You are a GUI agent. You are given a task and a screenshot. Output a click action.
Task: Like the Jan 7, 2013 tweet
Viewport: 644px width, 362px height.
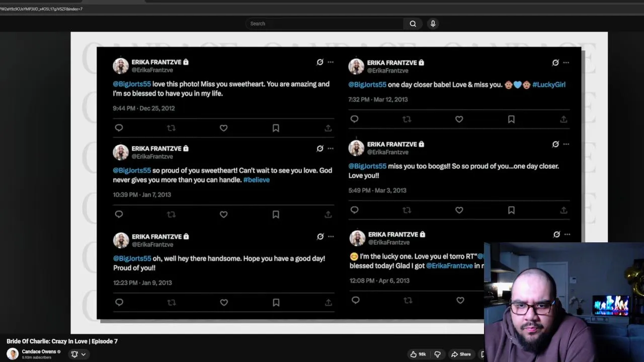tap(223, 214)
